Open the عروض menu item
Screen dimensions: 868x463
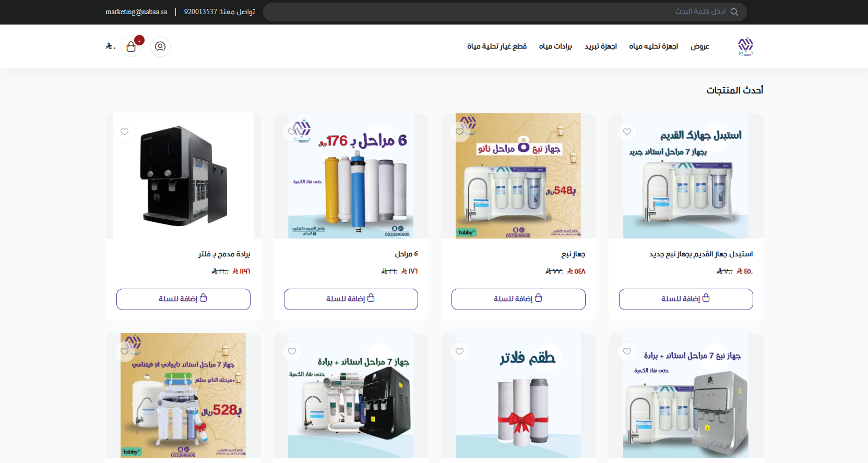[x=700, y=46]
